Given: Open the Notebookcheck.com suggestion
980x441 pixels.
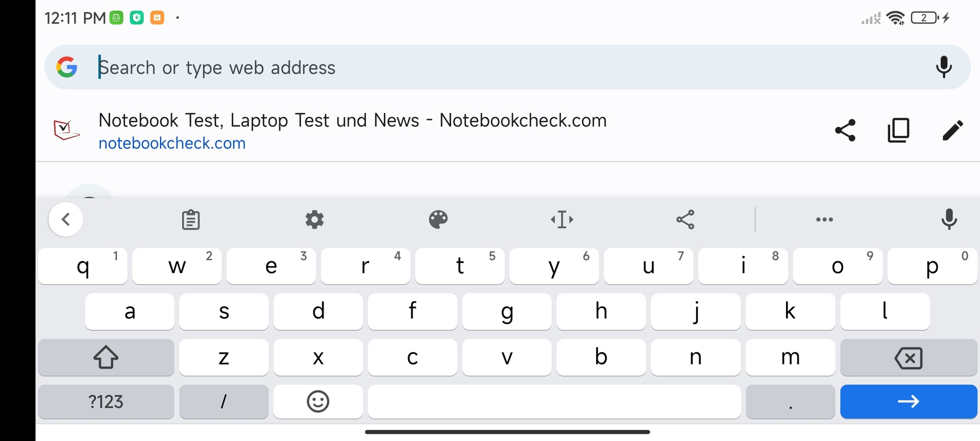Looking at the screenshot, I should pyautogui.click(x=352, y=131).
